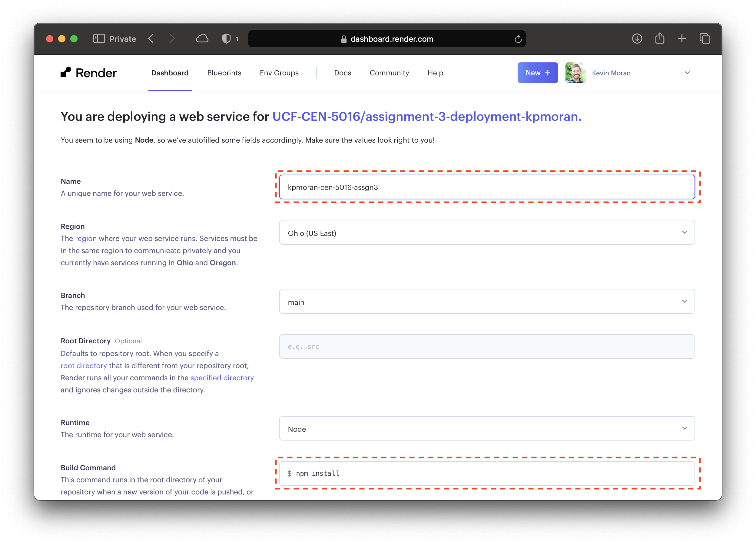The image size is (756, 545).
Task: Open a new tab with the plus icon
Action: point(682,39)
